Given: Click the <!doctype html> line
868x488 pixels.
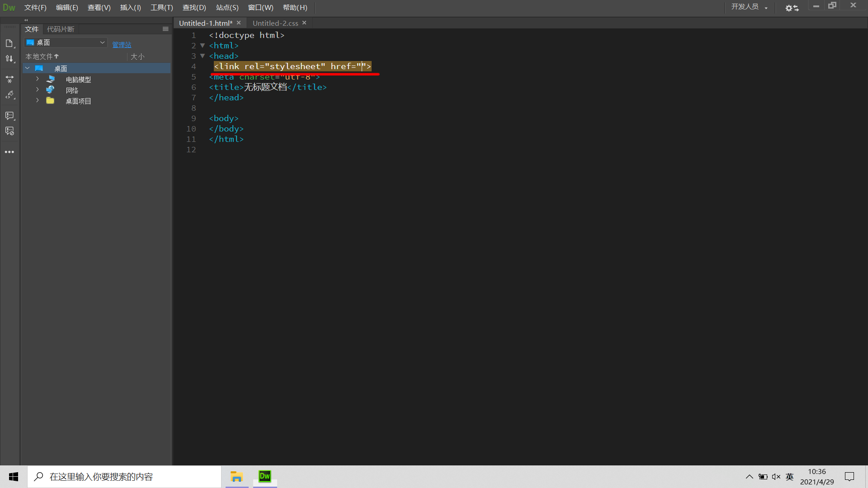Looking at the screenshot, I should tap(247, 35).
